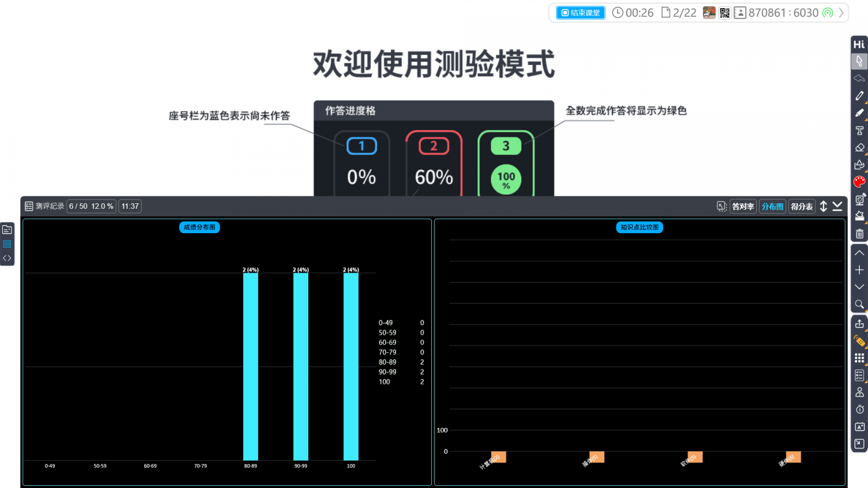
Task: Collapse the assessment panel with down arrow
Action: click(x=838, y=207)
